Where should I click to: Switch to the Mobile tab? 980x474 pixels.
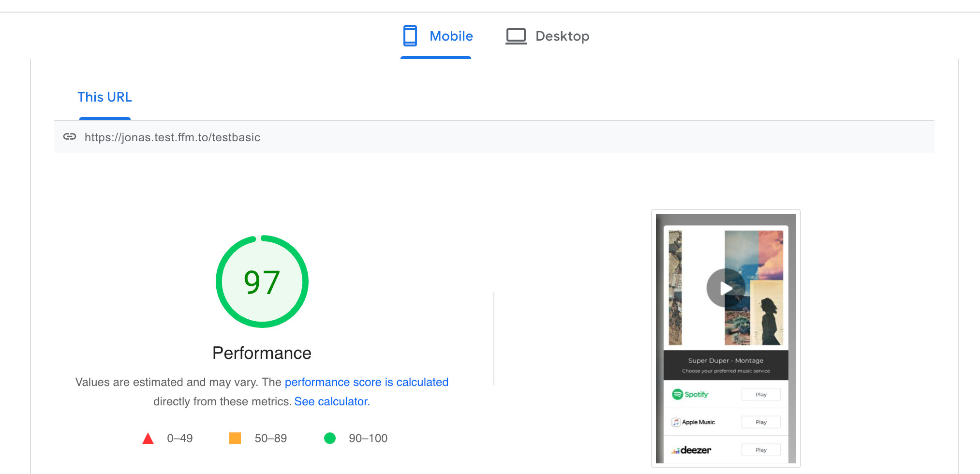tap(436, 36)
